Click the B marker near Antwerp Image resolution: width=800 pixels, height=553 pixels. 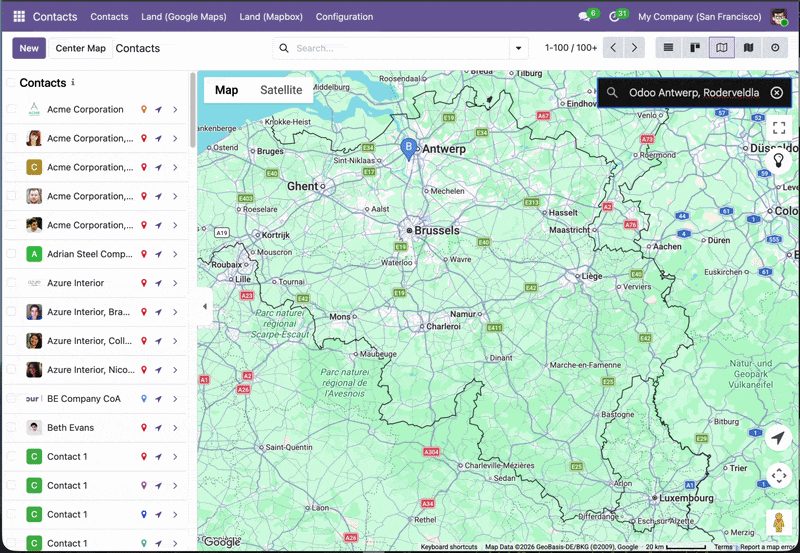408,148
